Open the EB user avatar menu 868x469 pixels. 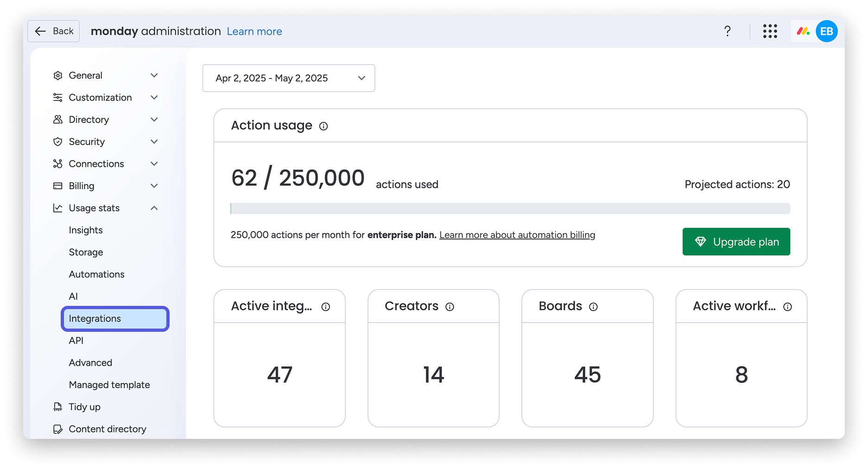[827, 31]
